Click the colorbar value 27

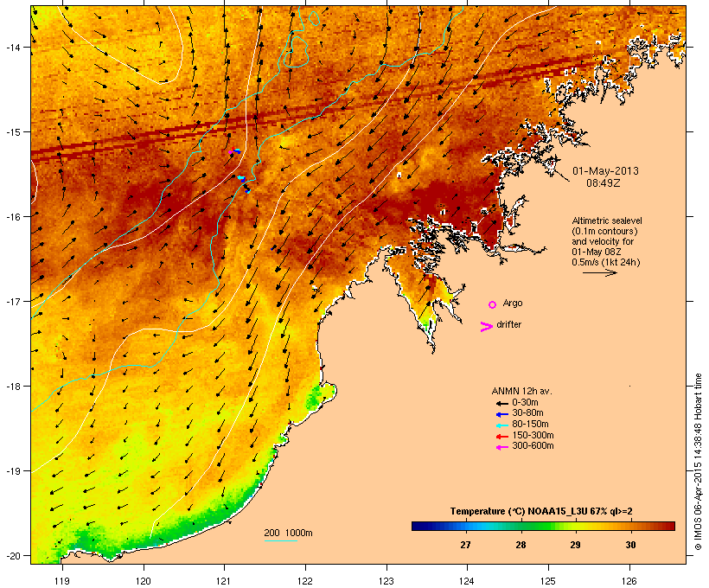465,545
